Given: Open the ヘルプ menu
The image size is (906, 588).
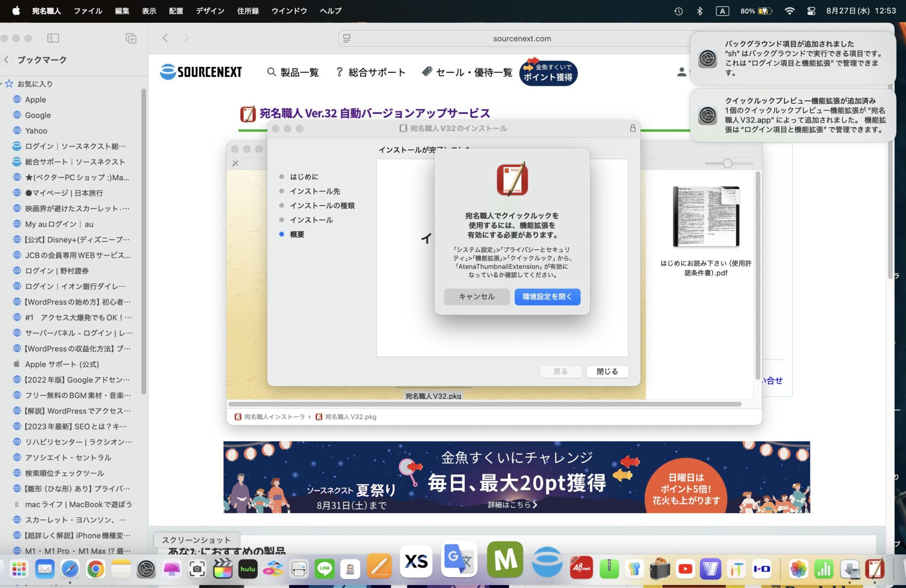Looking at the screenshot, I should click(330, 11).
